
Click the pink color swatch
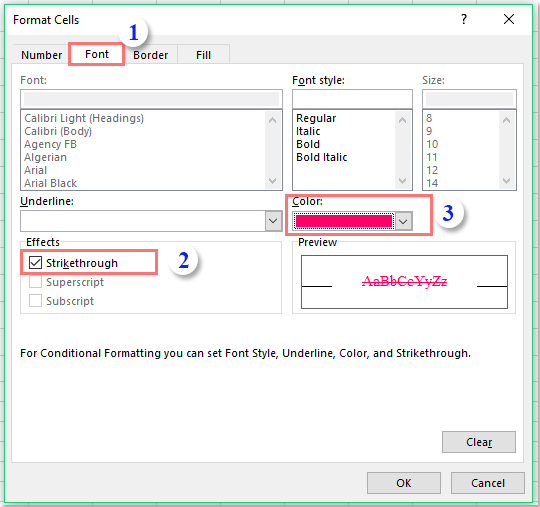pos(344,221)
